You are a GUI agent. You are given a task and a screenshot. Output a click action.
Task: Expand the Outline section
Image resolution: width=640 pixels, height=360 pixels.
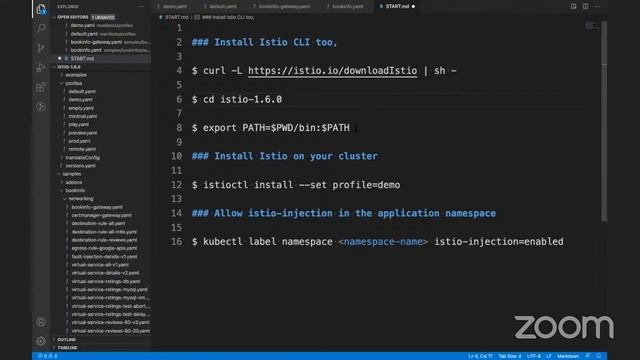point(66,340)
